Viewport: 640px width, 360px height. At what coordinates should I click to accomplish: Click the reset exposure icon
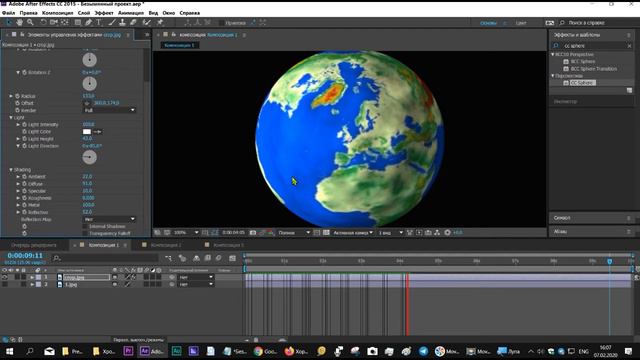(447, 233)
